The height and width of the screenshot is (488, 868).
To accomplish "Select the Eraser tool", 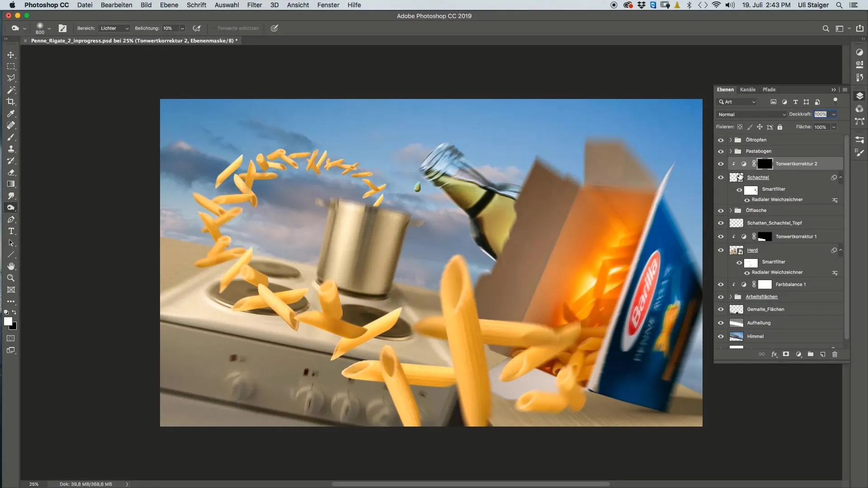I will [11, 172].
